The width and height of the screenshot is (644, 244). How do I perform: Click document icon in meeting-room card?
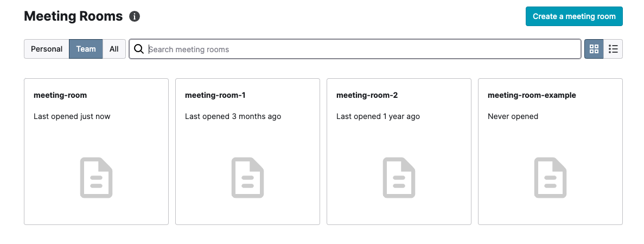click(x=96, y=178)
